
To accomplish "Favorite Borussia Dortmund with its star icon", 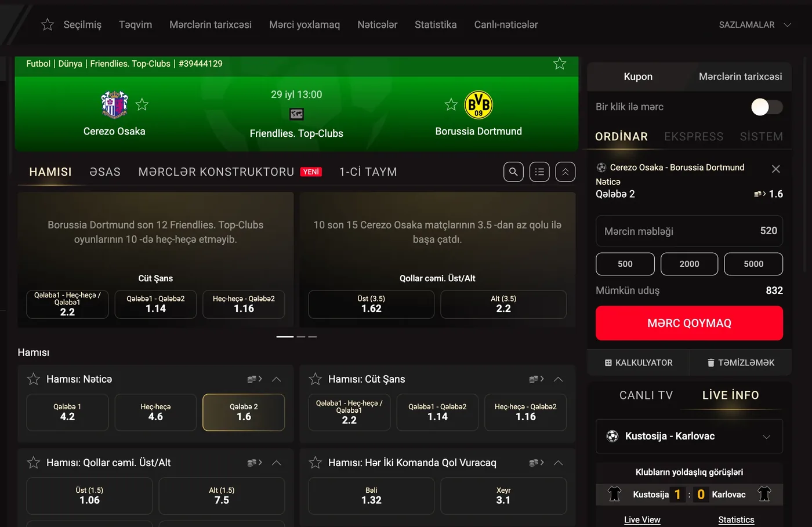I will (451, 104).
